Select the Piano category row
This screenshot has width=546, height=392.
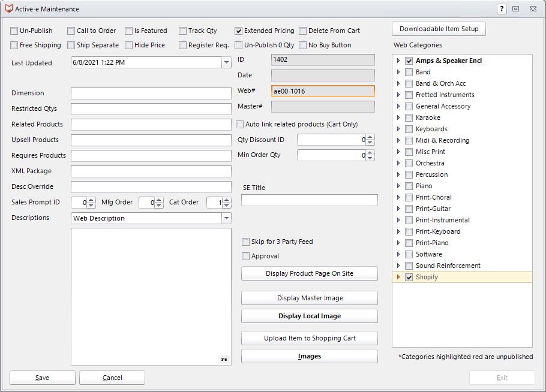tap(462, 186)
